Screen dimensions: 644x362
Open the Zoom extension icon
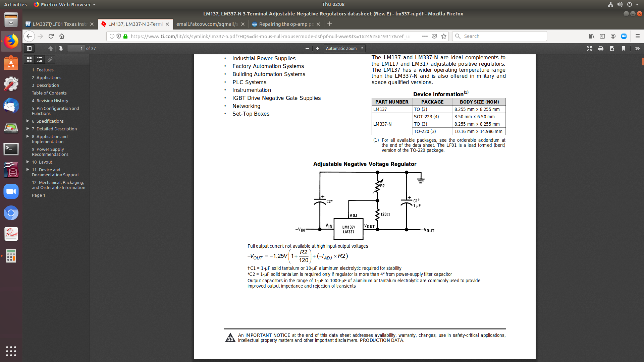[x=624, y=36]
